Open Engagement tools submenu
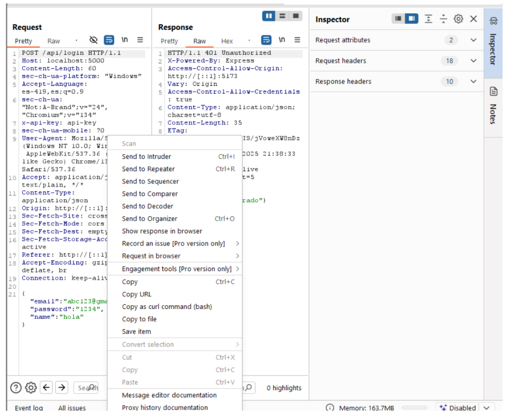 click(x=175, y=269)
